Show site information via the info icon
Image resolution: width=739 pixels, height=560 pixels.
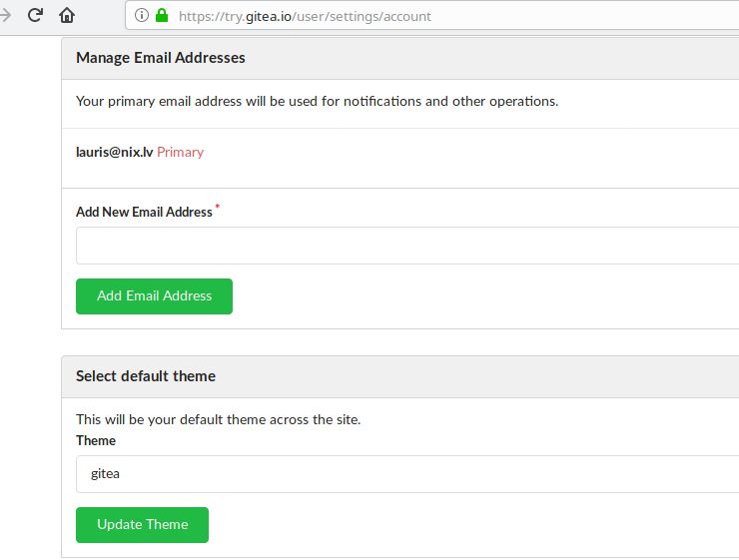click(x=142, y=16)
